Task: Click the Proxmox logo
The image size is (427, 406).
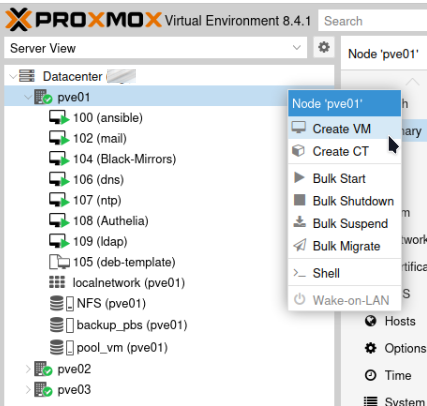Action: coord(83,20)
